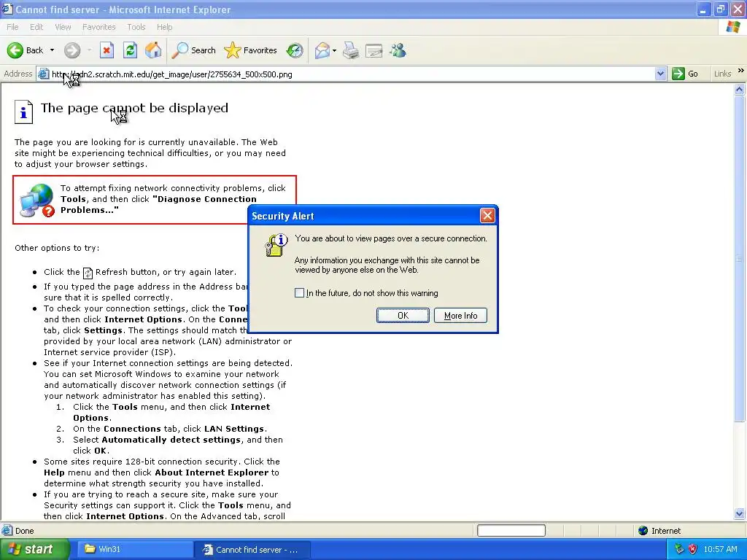Screen dimensions: 747x560
Task: Click the scrollbar down arrow
Action: coord(740,513)
